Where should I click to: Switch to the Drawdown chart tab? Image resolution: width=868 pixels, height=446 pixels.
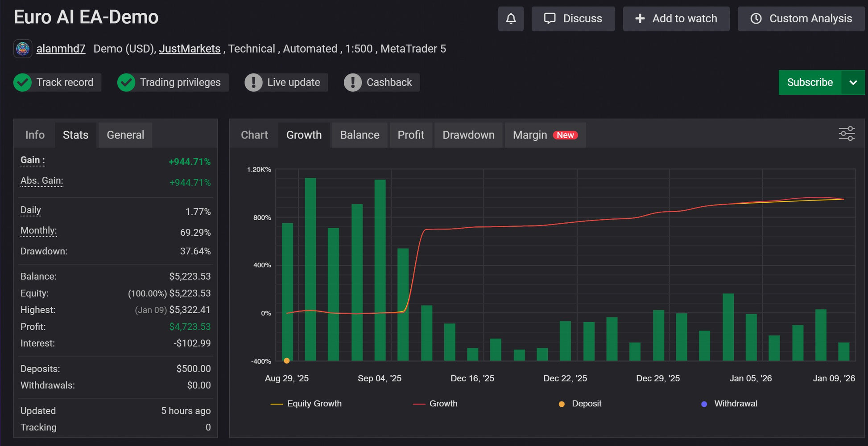click(x=468, y=135)
